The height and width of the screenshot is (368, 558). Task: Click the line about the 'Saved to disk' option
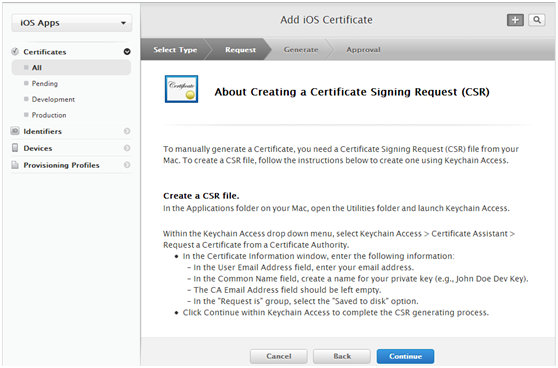coord(303,301)
